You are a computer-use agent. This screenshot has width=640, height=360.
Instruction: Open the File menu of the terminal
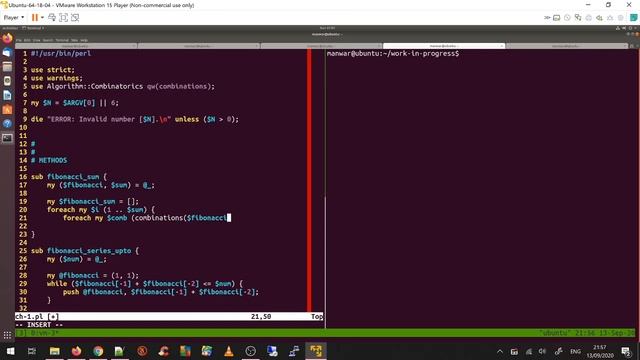tap(20, 40)
